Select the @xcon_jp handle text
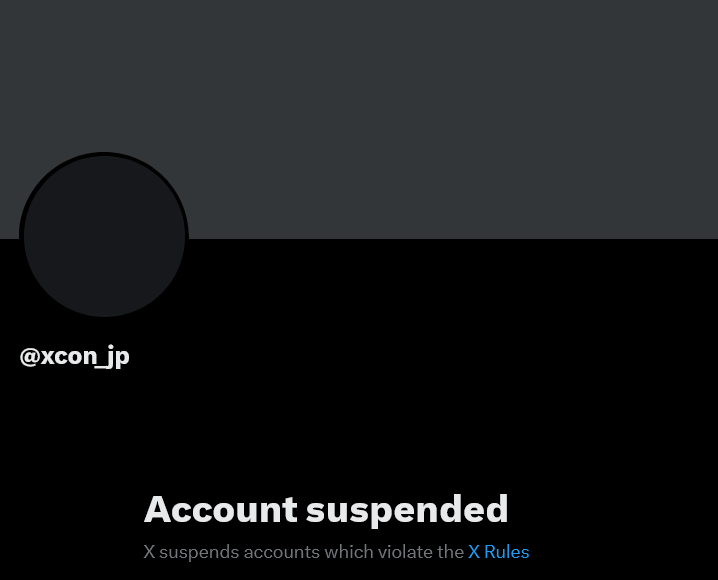The height and width of the screenshot is (580, 718). 75,356
